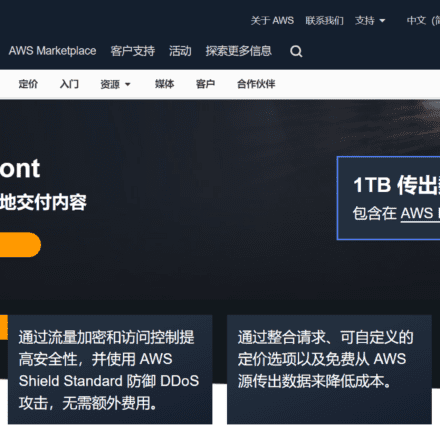
Task: Open the 关于 AWS link
Action: click(272, 21)
